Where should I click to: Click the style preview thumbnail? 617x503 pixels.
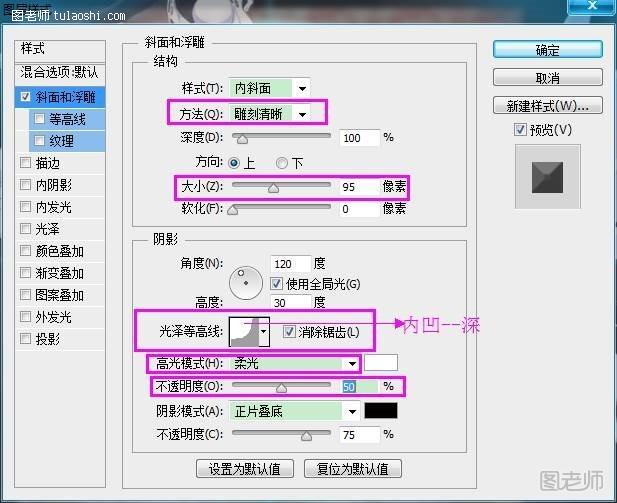pos(547,177)
